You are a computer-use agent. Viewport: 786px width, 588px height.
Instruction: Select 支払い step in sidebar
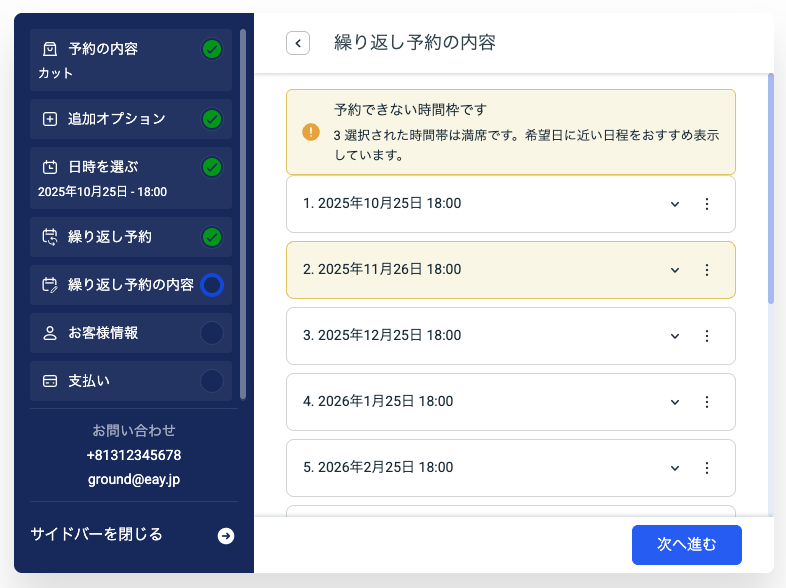pos(89,381)
